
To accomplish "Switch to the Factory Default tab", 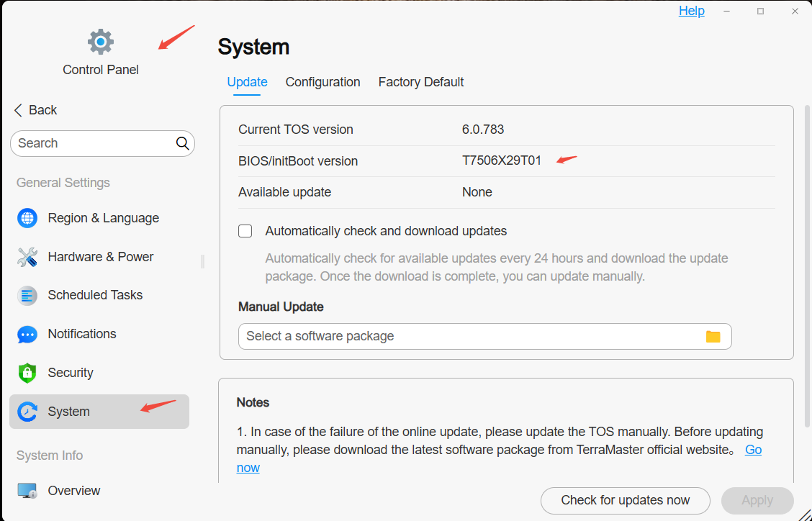I will pyautogui.click(x=421, y=82).
